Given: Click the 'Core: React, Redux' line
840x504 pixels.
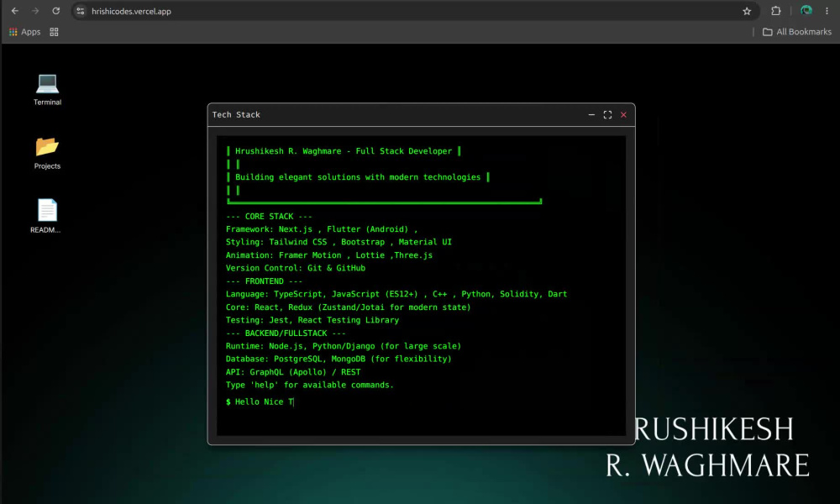Looking at the screenshot, I should tap(349, 307).
